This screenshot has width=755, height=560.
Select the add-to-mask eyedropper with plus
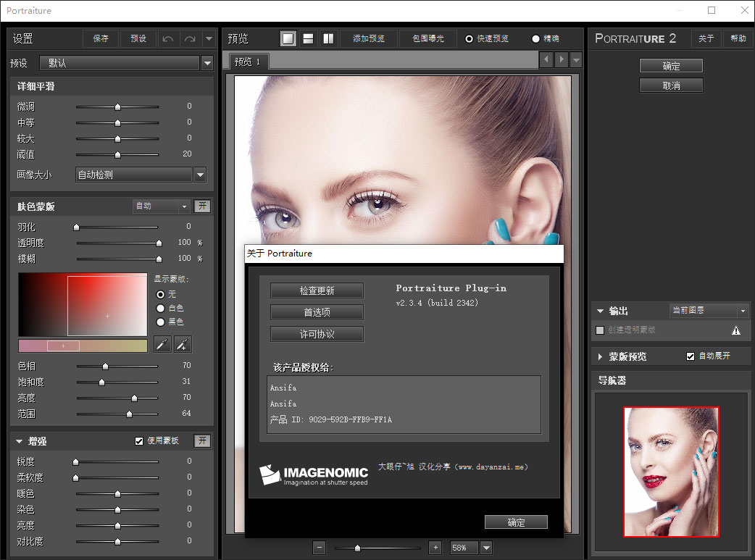(183, 345)
